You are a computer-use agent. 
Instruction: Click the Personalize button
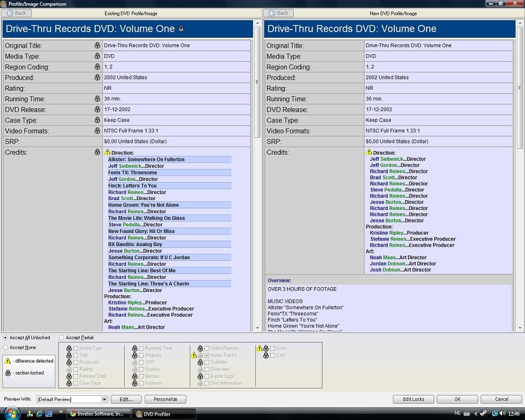click(x=165, y=399)
